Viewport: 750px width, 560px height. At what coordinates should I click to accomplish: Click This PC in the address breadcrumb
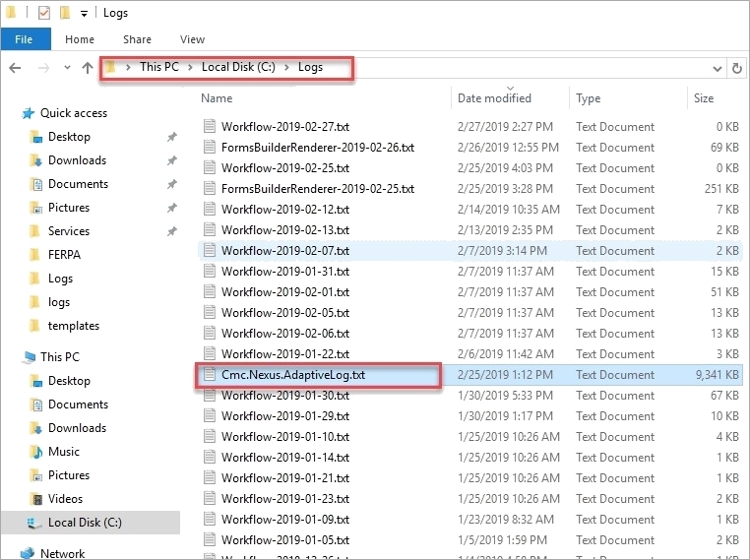[x=158, y=67]
